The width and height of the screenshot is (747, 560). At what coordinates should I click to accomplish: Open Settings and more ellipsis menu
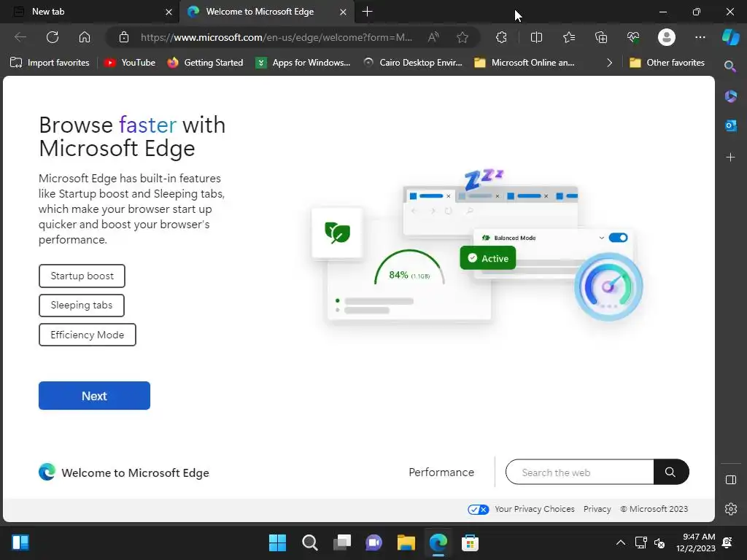(x=700, y=37)
